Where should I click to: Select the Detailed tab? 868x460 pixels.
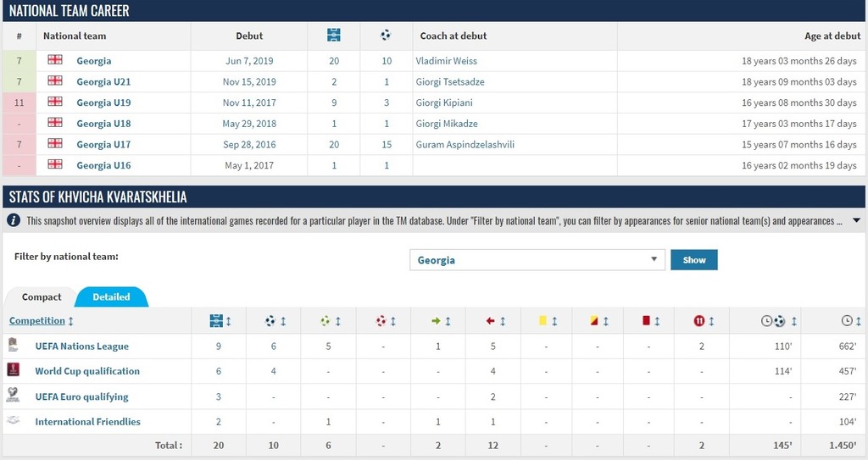tap(111, 297)
